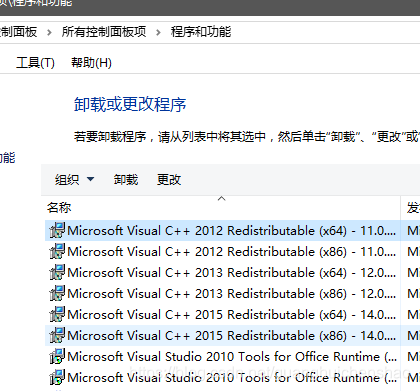Screen dimensions: 420x391
Task: Click the icon of Visual C++ 2013 Redistributable (x64)
Action: click(x=57, y=272)
